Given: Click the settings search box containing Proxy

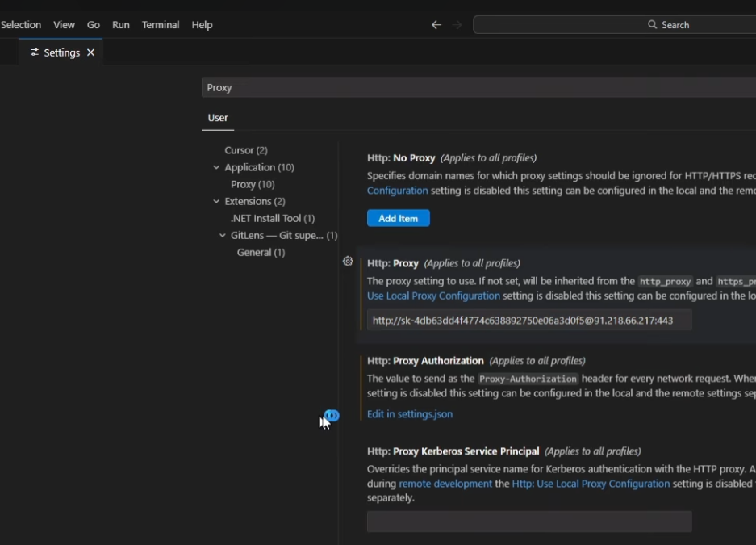Looking at the screenshot, I should pyautogui.click(x=476, y=87).
